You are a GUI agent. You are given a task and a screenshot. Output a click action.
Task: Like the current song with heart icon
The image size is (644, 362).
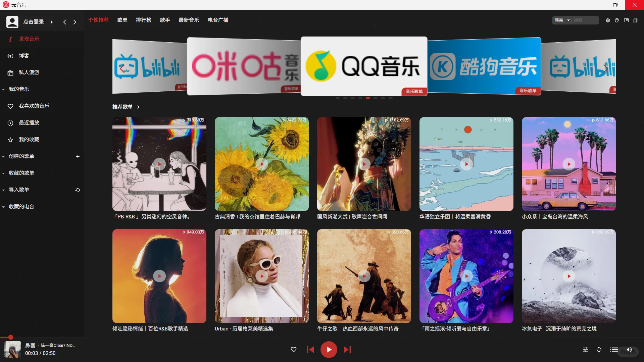pyautogui.click(x=294, y=350)
